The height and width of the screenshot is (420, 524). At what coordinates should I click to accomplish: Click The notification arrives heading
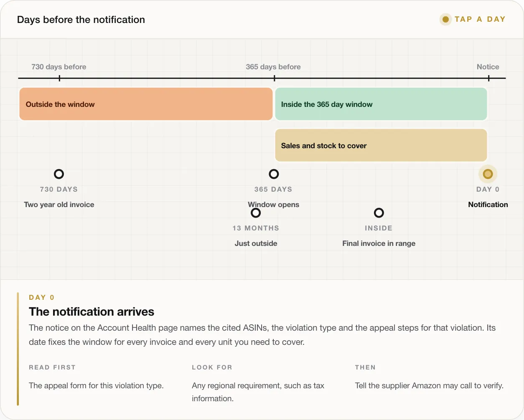click(x=92, y=312)
